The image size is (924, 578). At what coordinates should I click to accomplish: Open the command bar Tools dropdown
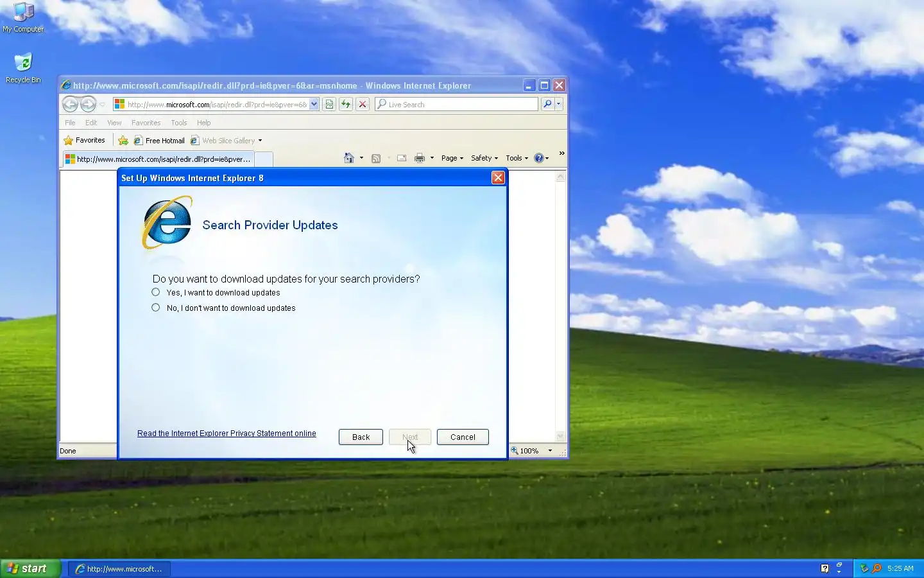click(517, 158)
